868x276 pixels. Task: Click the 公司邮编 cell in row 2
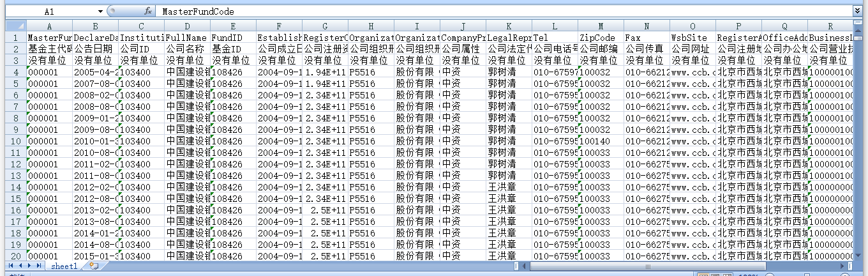(601, 49)
